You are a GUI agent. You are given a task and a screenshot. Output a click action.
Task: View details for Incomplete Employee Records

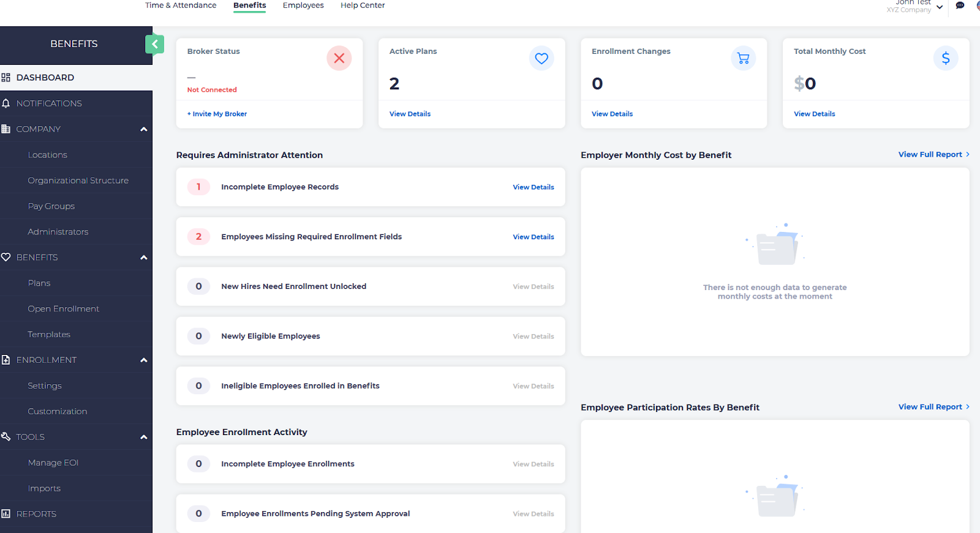coord(533,187)
